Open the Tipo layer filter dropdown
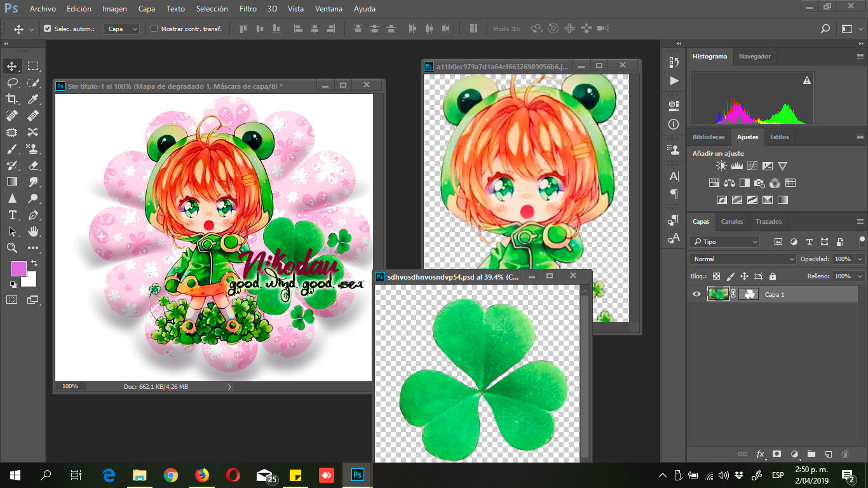This screenshot has height=488, width=868. click(724, 241)
